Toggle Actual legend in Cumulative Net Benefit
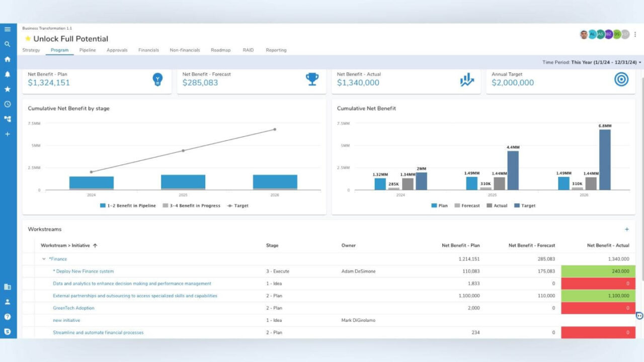 pyautogui.click(x=497, y=206)
